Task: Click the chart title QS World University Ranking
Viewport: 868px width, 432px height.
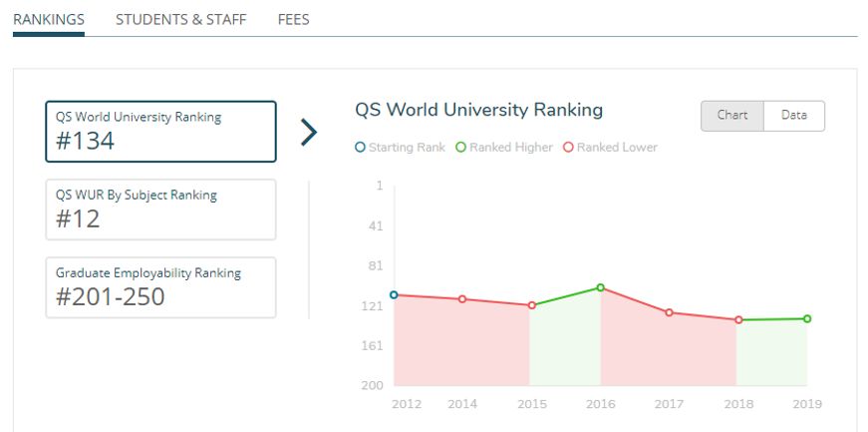Action: point(478,110)
